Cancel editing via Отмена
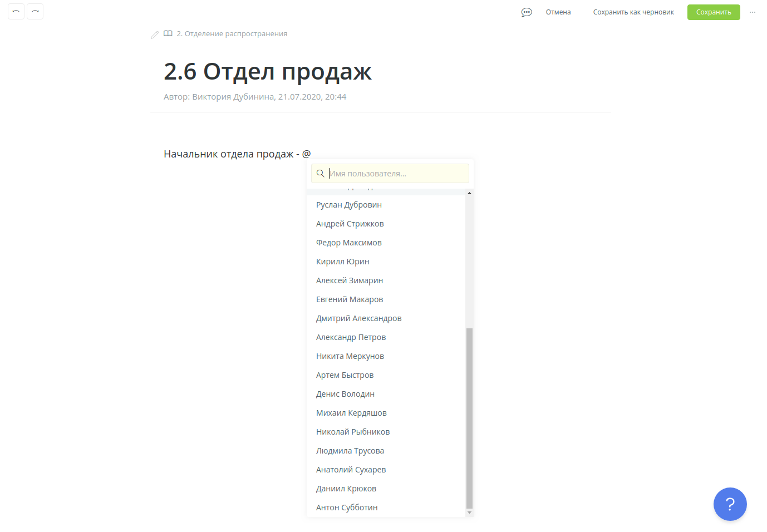 tap(558, 12)
